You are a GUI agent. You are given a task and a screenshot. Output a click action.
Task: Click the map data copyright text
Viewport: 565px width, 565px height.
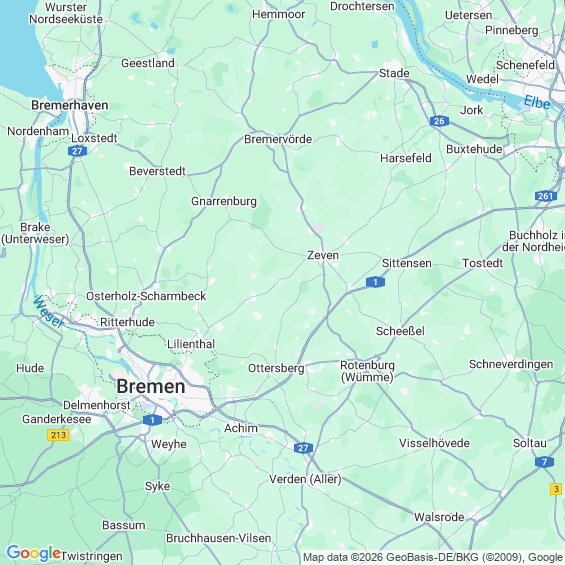click(x=433, y=557)
